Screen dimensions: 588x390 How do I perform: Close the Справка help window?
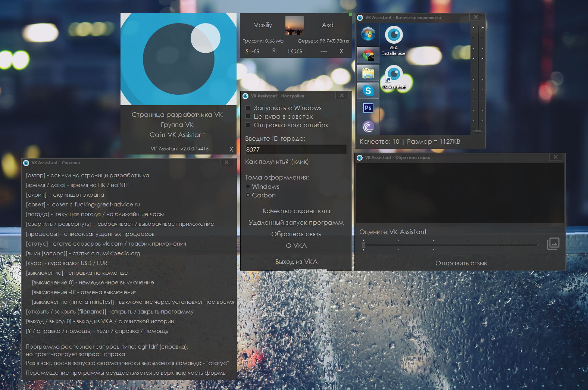pyautogui.click(x=226, y=162)
